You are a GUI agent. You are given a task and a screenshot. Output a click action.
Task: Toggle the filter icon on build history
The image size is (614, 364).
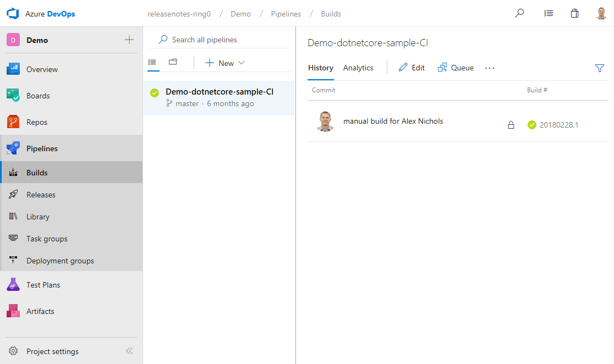pyautogui.click(x=599, y=68)
